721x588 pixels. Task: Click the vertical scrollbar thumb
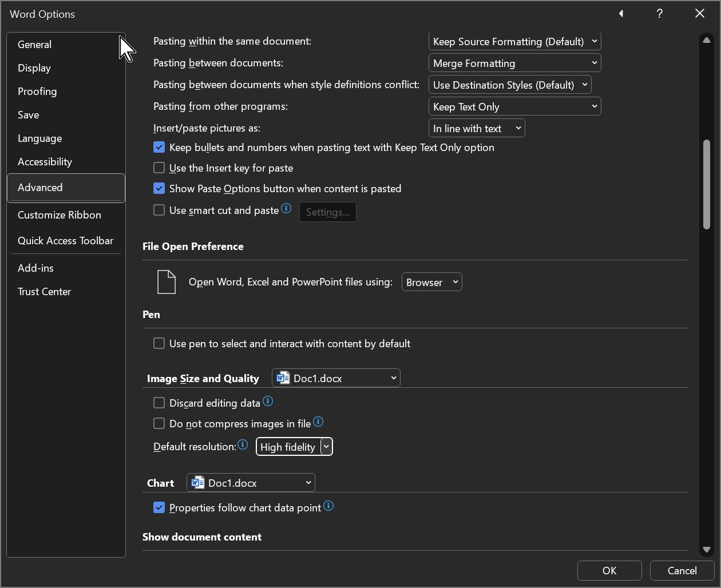707,184
